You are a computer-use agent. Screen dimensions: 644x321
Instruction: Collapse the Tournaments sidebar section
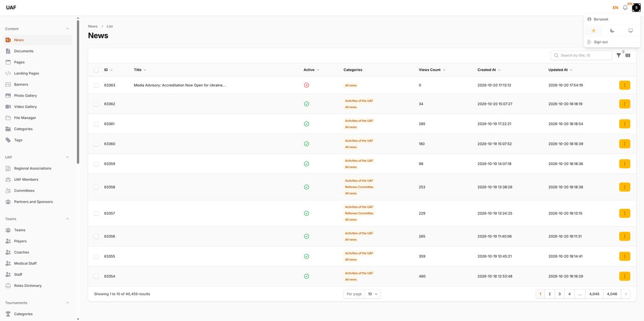tap(68, 303)
